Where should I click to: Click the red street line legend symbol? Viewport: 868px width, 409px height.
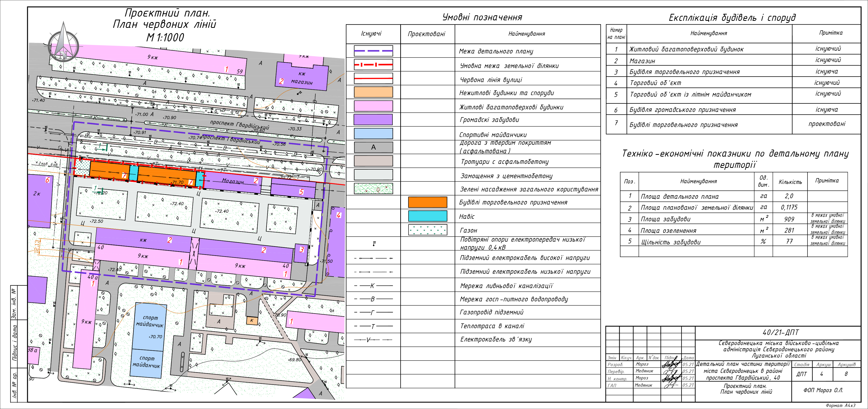[x=373, y=79]
